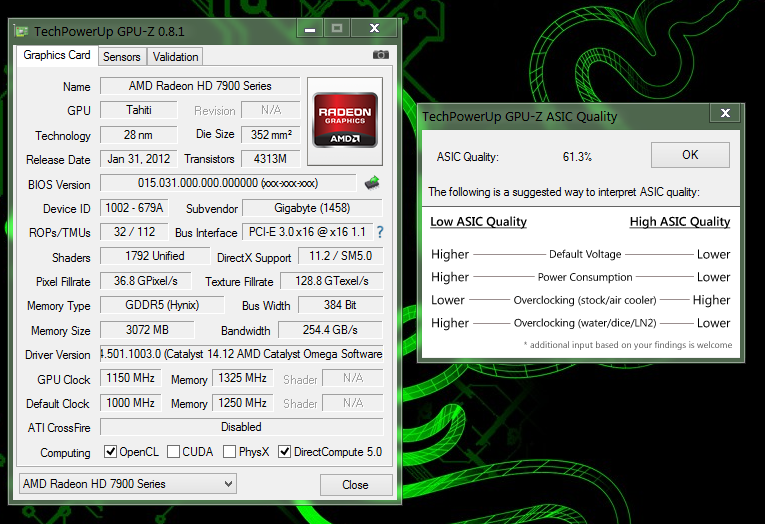Click the Subvendor value Gigabyte (1458)
The height and width of the screenshot is (524, 765).
coord(312,208)
